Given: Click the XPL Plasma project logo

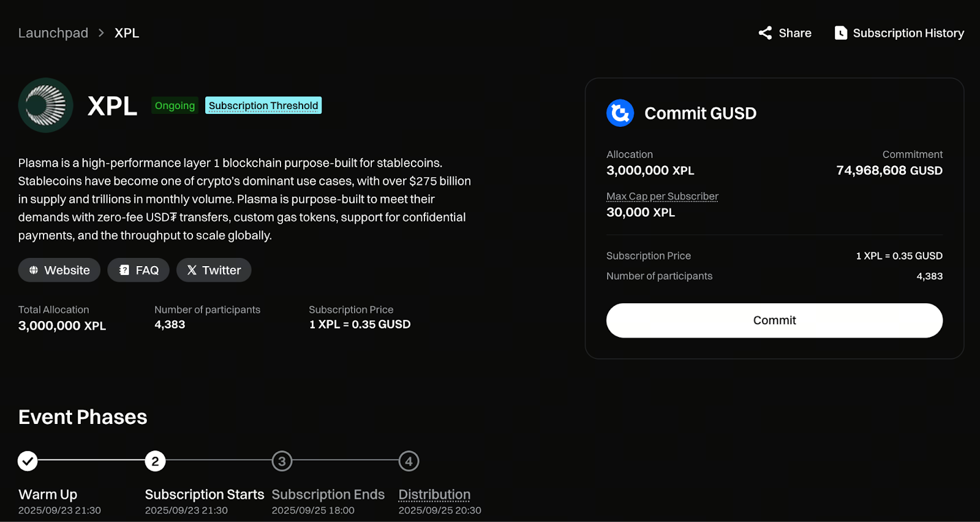Looking at the screenshot, I should pyautogui.click(x=46, y=105).
